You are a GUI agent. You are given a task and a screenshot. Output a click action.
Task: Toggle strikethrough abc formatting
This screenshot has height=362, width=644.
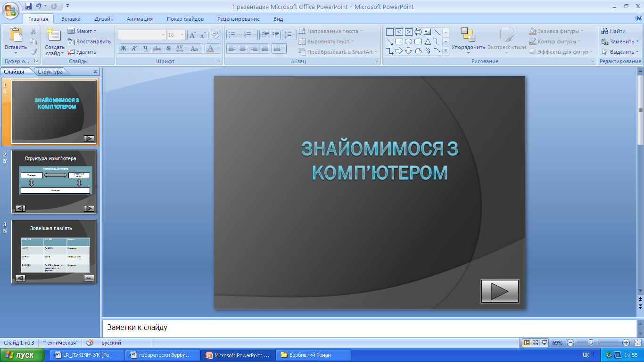click(157, 49)
